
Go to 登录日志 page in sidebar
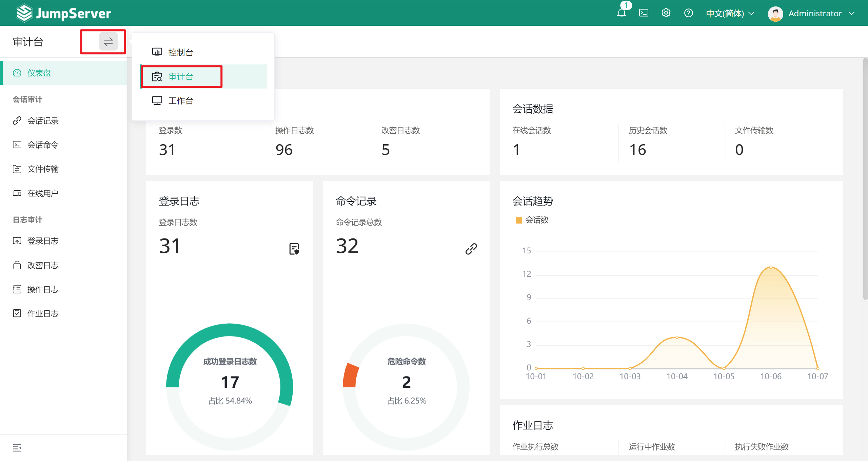point(63,241)
